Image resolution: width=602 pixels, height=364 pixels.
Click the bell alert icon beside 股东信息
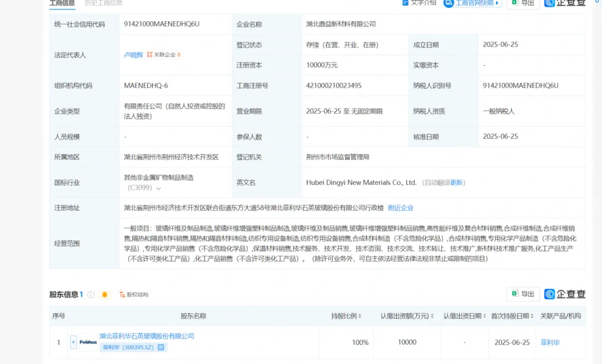104,294
